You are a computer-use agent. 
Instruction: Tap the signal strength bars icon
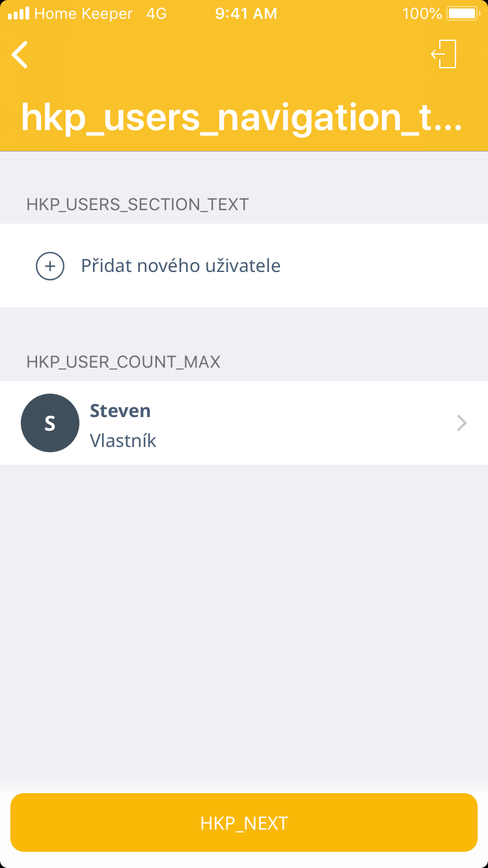point(18,14)
